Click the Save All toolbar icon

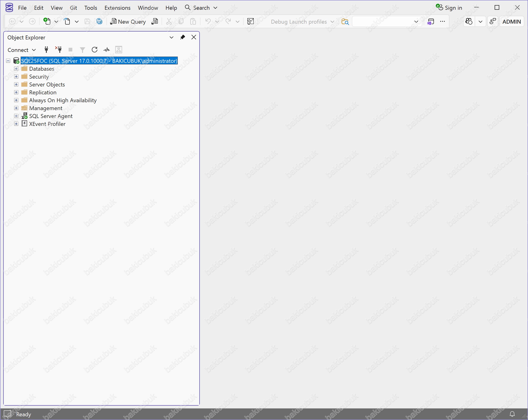pyautogui.click(x=99, y=22)
